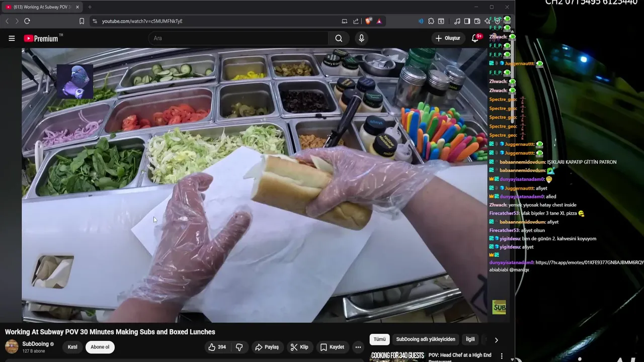
Task: Open Brave Rewards triangle icon
Action: 379,21
